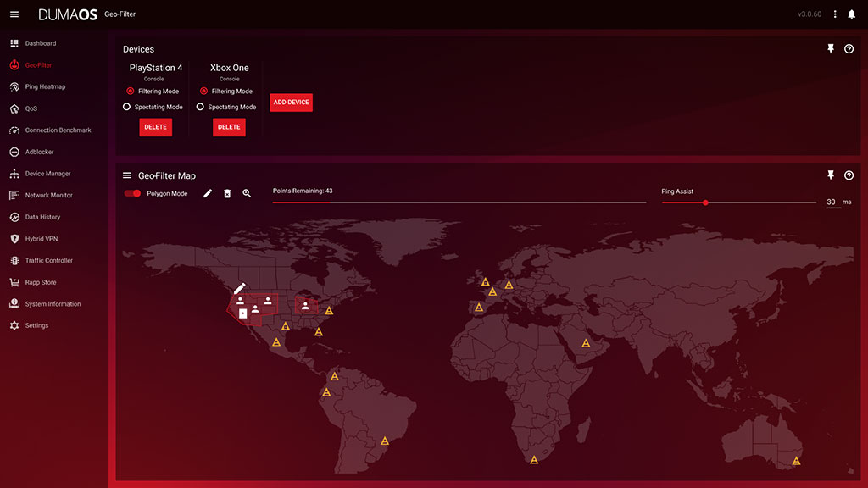Select the polygon draw pencil tool
Viewport: 868px width, 488px height.
point(208,193)
